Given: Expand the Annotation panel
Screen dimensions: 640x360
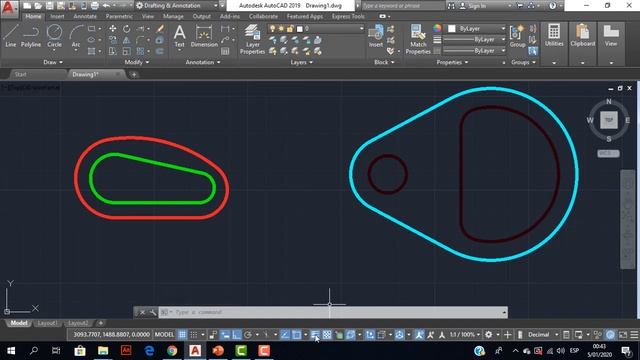Looking at the screenshot, I should click(x=203, y=62).
